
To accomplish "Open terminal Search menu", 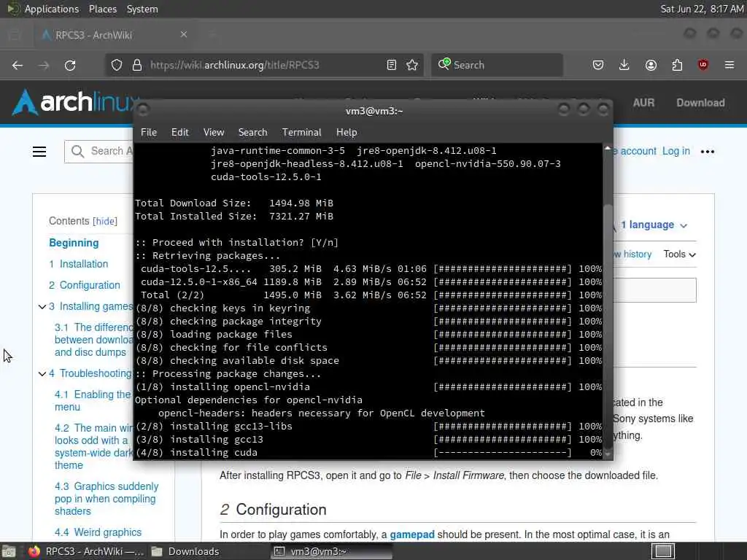I will pyautogui.click(x=252, y=133).
